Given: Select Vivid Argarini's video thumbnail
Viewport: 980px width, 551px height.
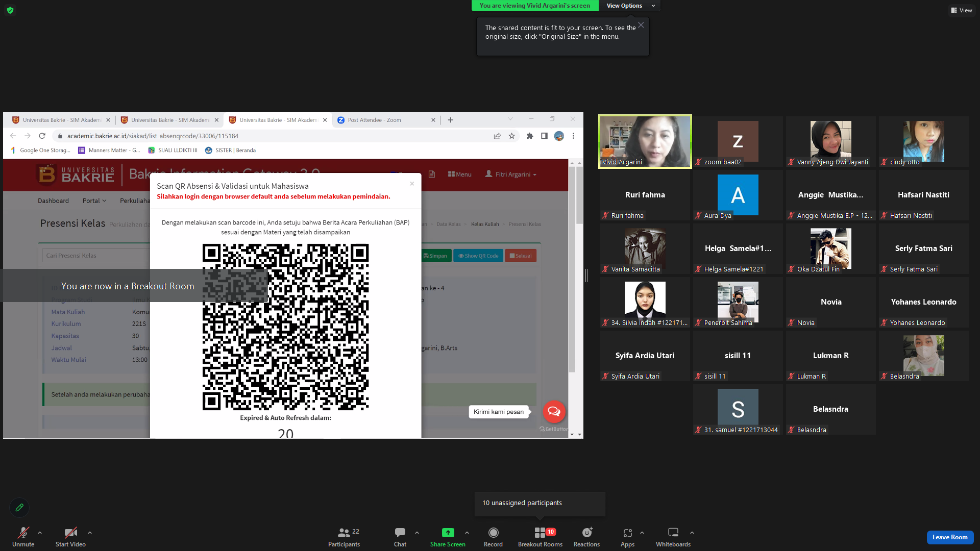Looking at the screenshot, I should tap(645, 141).
